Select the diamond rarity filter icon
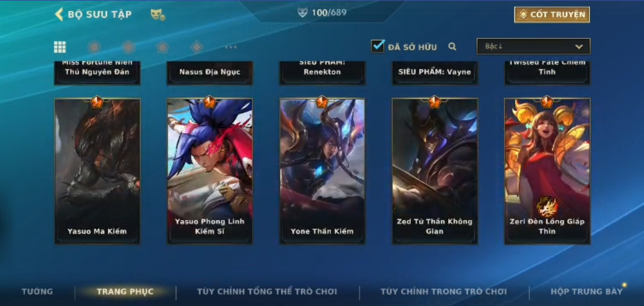The width and height of the screenshot is (644, 306). coord(196,46)
